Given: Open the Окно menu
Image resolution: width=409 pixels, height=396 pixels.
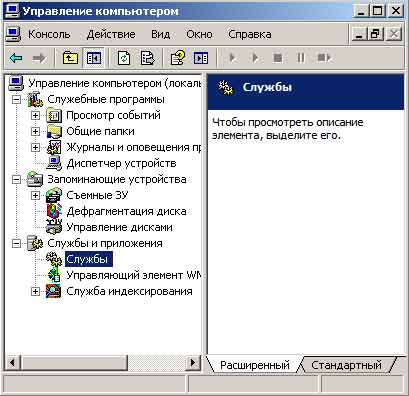Looking at the screenshot, I should click(199, 34).
